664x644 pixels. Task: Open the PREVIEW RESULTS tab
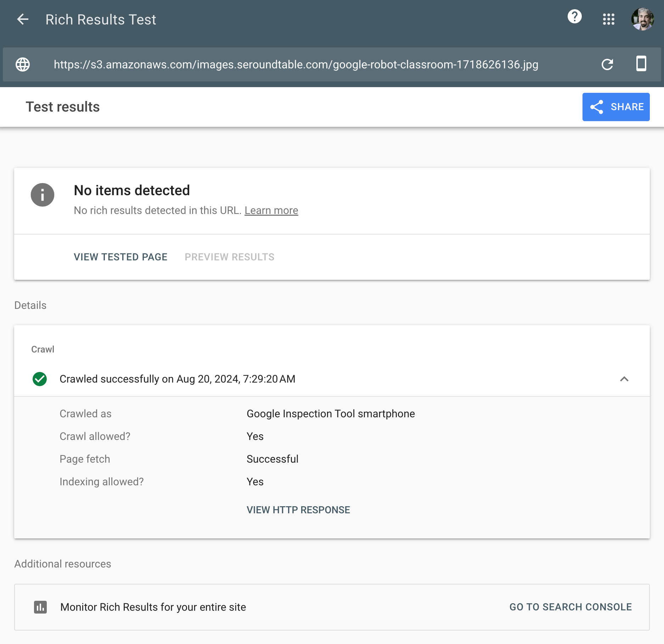[229, 257]
